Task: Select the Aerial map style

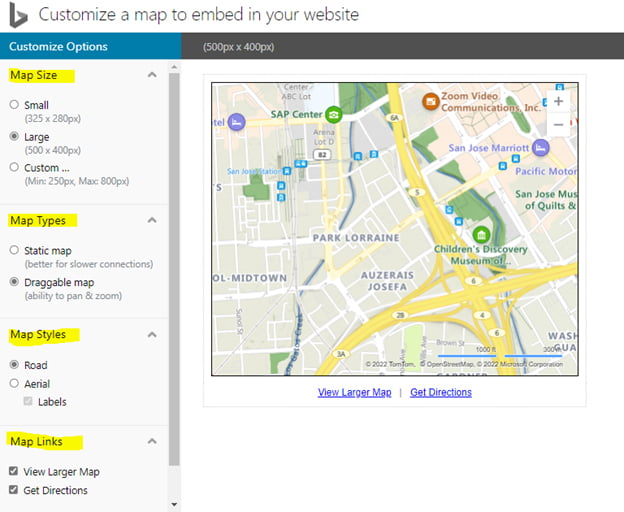Action: (14, 383)
